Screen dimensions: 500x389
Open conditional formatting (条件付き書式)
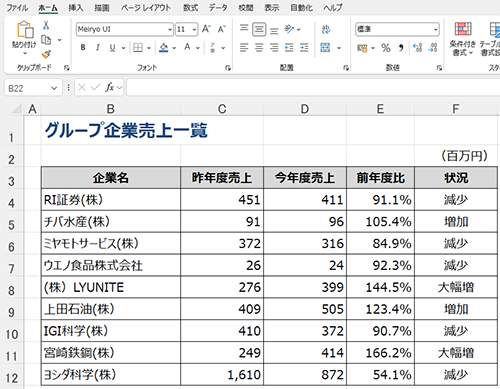463,39
